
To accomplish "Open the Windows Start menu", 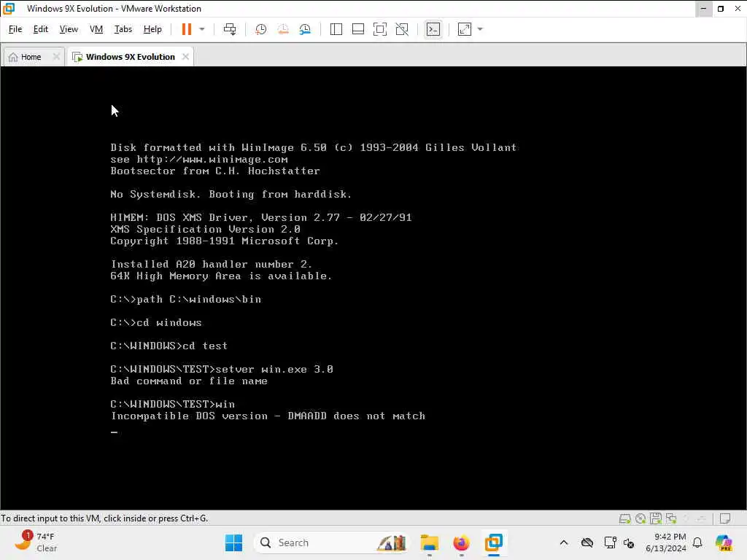I will point(233,542).
